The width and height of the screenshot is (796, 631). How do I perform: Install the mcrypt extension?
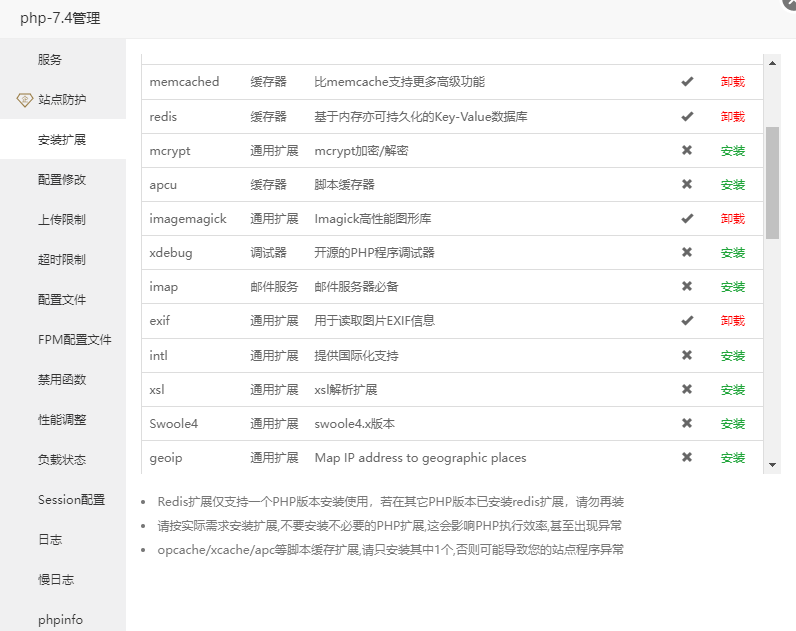[x=733, y=151]
